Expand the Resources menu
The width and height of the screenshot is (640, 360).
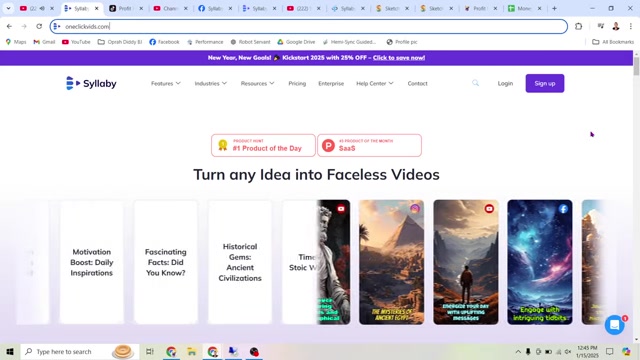click(x=258, y=83)
